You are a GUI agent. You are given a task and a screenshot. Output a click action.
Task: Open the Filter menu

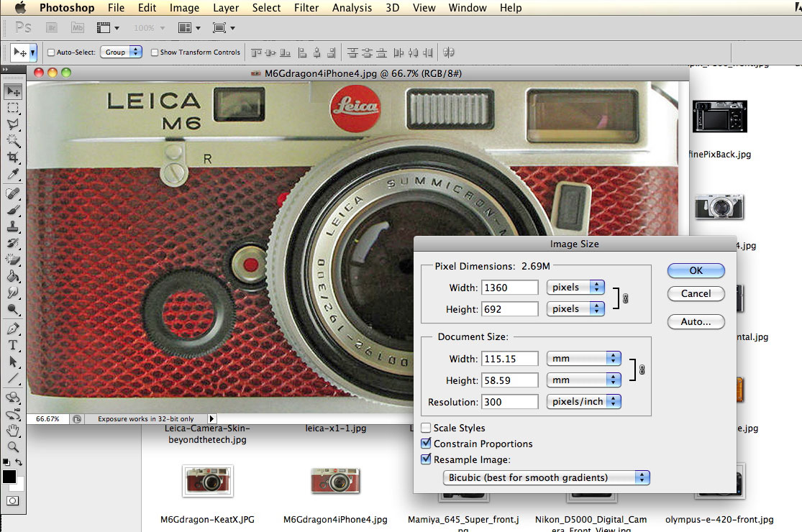click(306, 8)
